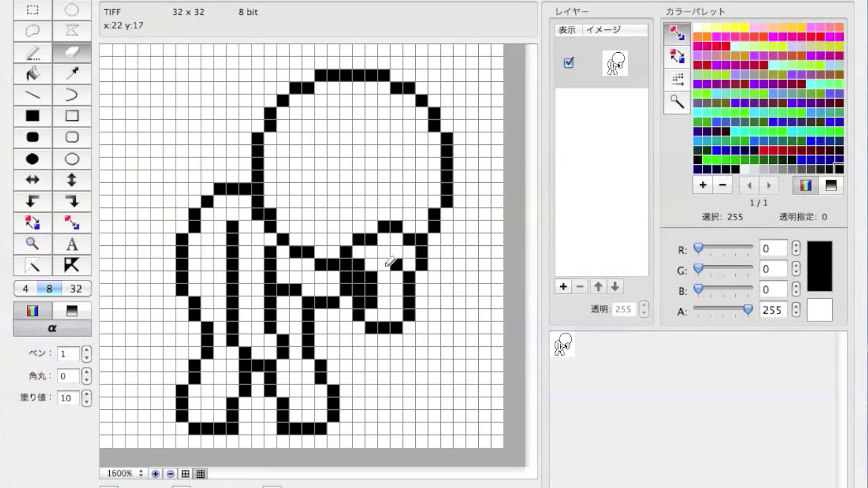
Task: Adjust the layer opacity 透明 stepper
Action: point(644,309)
